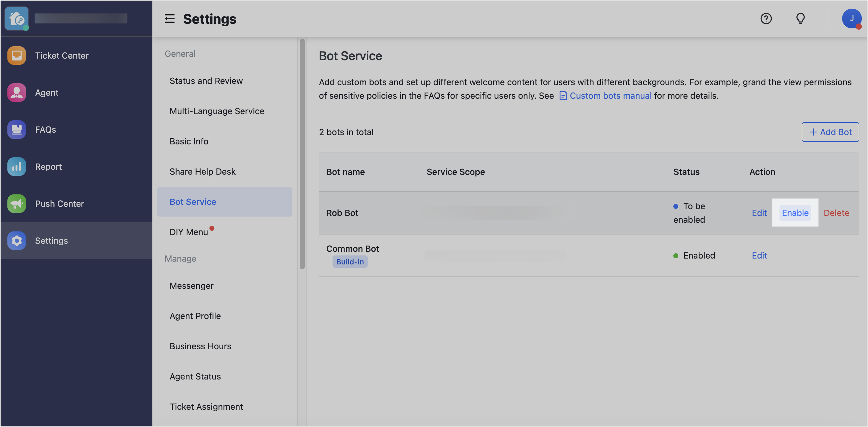Open the FAQs panel

(x=45, y=129)
